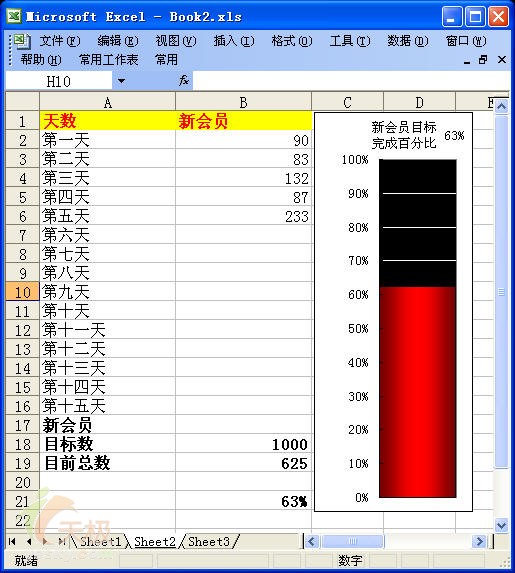Click the next sheet navigation arrow
Screen dimensions: 515x573
pos(45,541)
